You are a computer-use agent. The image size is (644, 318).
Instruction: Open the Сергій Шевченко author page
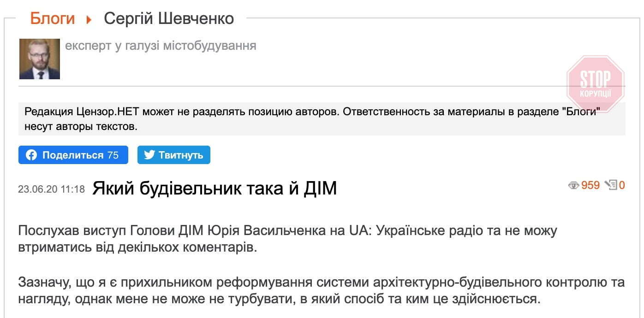[169, 18]
